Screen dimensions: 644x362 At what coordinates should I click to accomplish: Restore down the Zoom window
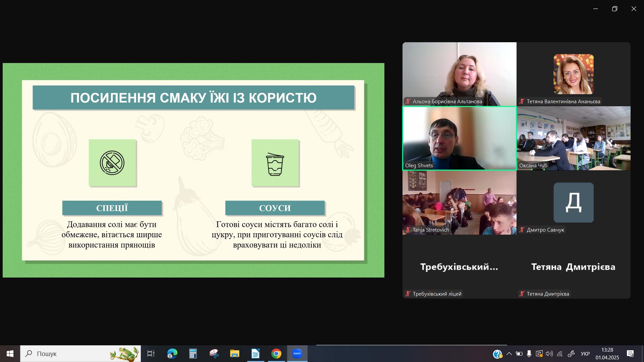click(614, 9)
